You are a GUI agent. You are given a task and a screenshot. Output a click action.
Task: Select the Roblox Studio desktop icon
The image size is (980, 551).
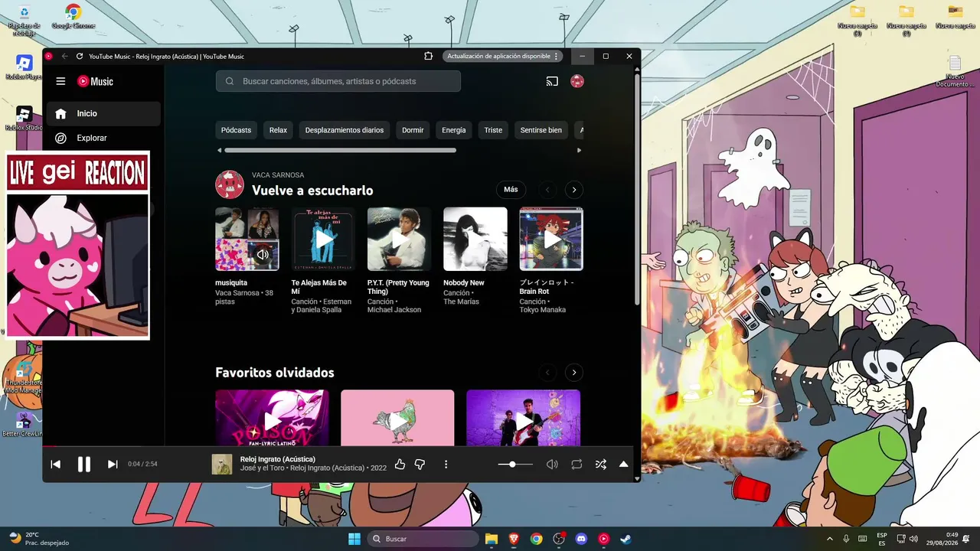coord(24,118)
